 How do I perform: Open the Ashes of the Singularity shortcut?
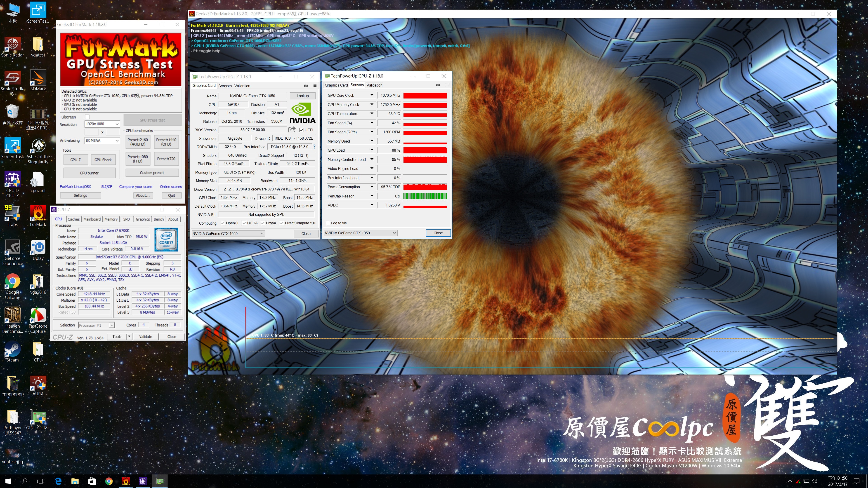coord(38,150)
